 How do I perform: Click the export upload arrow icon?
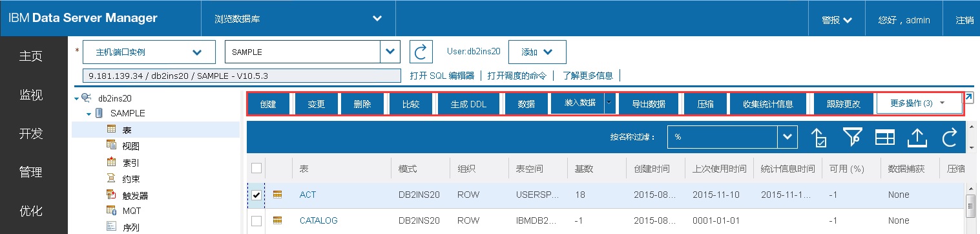pos(917,137)
